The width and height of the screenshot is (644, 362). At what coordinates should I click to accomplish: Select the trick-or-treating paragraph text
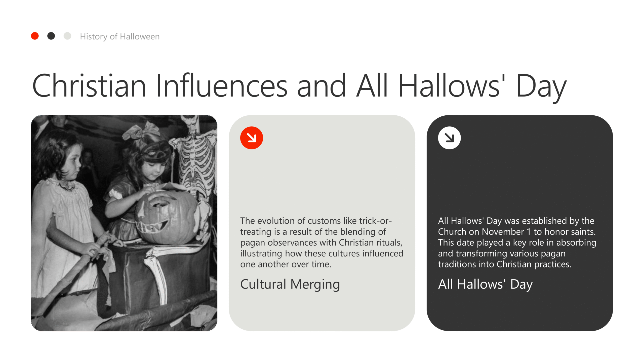321,242
